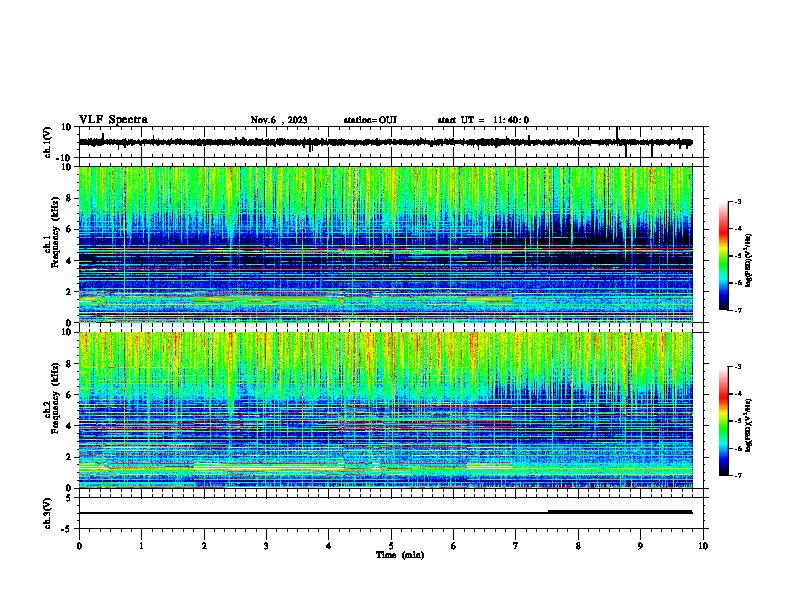The width and height of the screenshot is (792, 612).
Task: Click the "station=OUI" header label
Action: click(x=370, y=120)
